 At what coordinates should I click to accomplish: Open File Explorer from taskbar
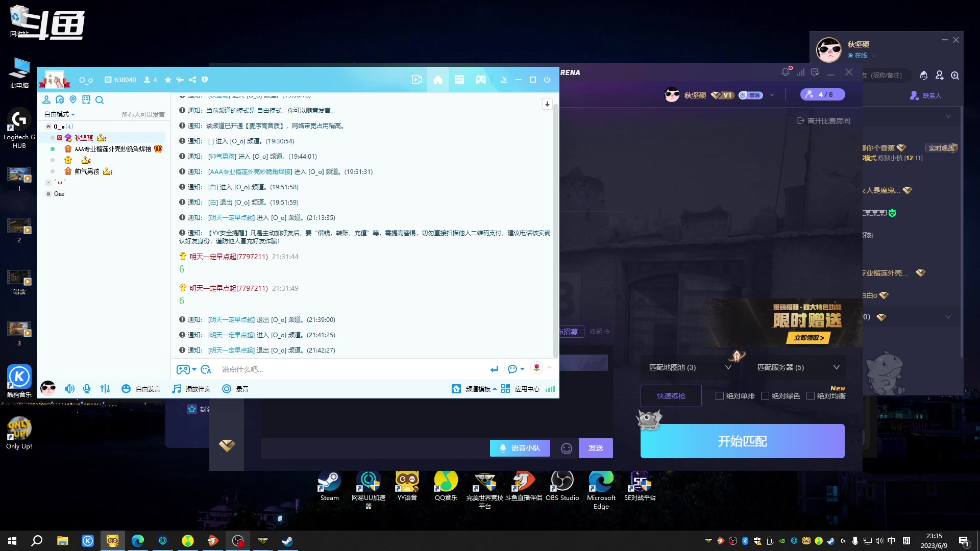pos(62,541)
